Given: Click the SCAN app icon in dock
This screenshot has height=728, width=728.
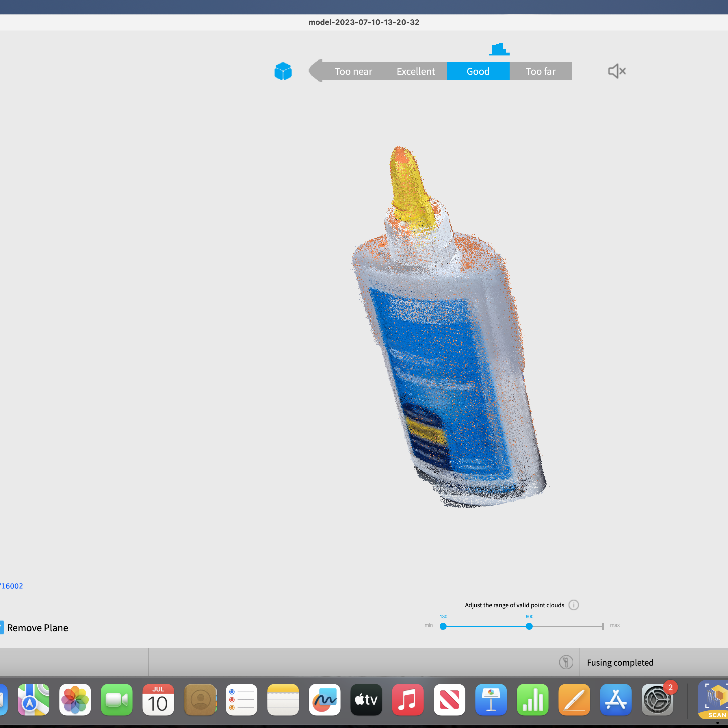Looking at the screenshot, I should click(713, 699).
